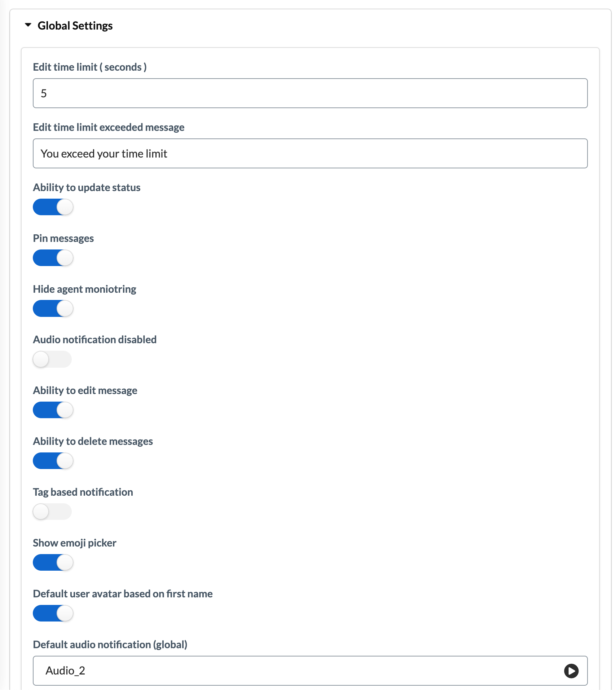Viewport: 616px width, 690px height.
Task: Click the Global Settings heading
Action: (75, 26)
